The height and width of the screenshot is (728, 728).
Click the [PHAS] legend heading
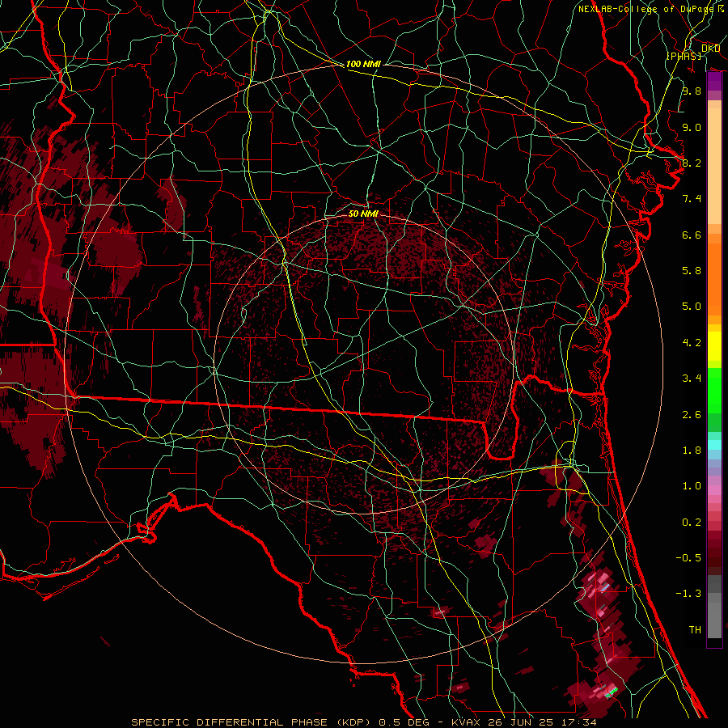point(684,56)
